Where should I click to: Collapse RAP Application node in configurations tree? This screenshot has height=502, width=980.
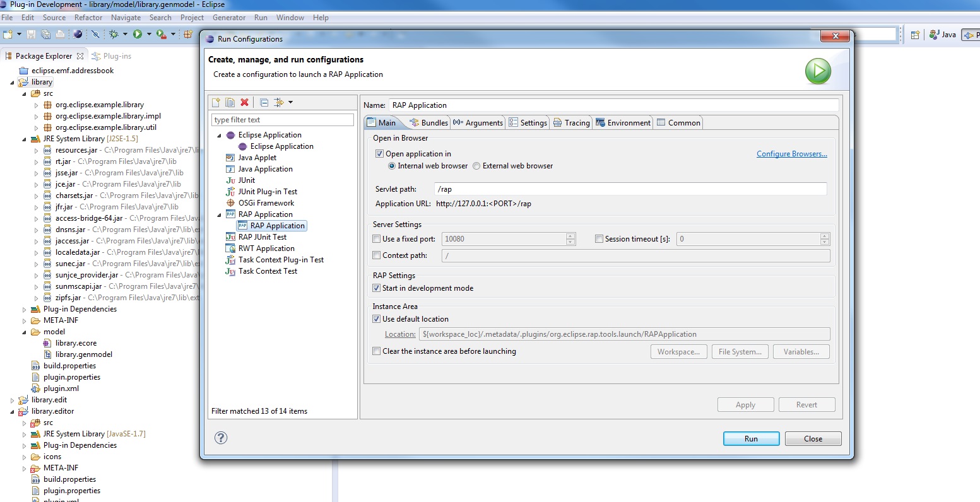219,214
